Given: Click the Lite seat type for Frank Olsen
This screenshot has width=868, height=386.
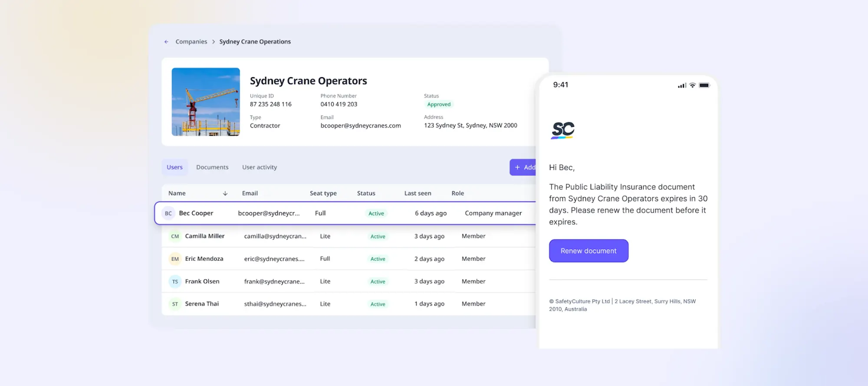Looking at the screenshot, I should pyautogui.click(x=325, y=281).
